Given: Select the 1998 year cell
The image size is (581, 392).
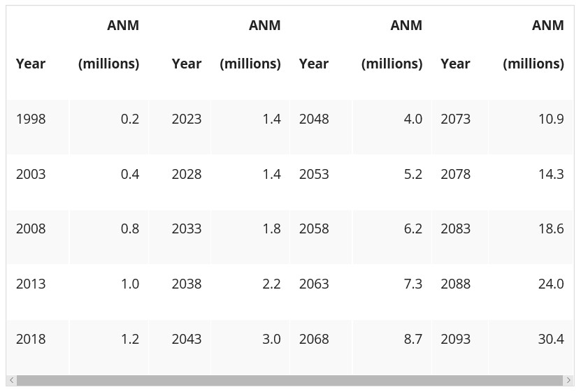Looking at the screenshot, I should (31, 119).
